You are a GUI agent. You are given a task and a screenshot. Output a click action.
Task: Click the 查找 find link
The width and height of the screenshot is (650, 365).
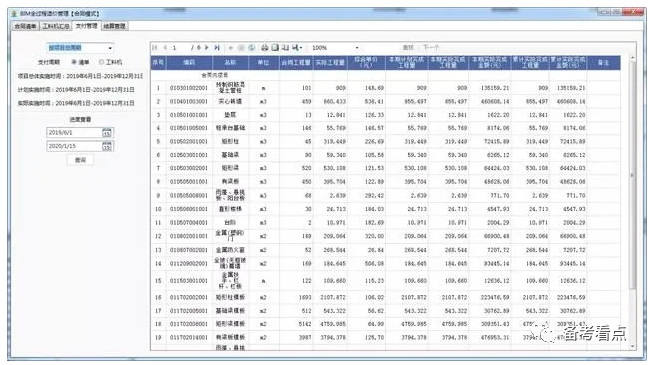[x=408, y=48]
